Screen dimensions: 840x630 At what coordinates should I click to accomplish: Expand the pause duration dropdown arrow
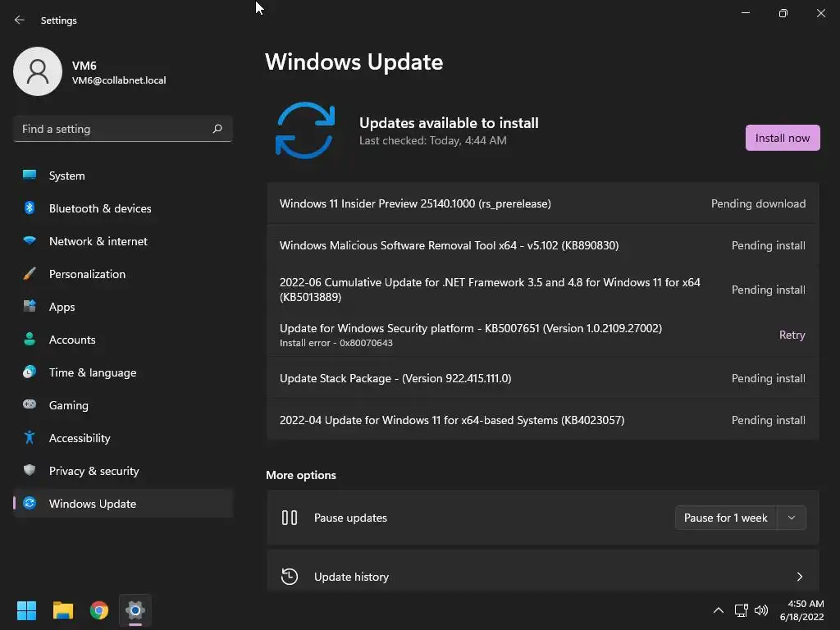792,518
